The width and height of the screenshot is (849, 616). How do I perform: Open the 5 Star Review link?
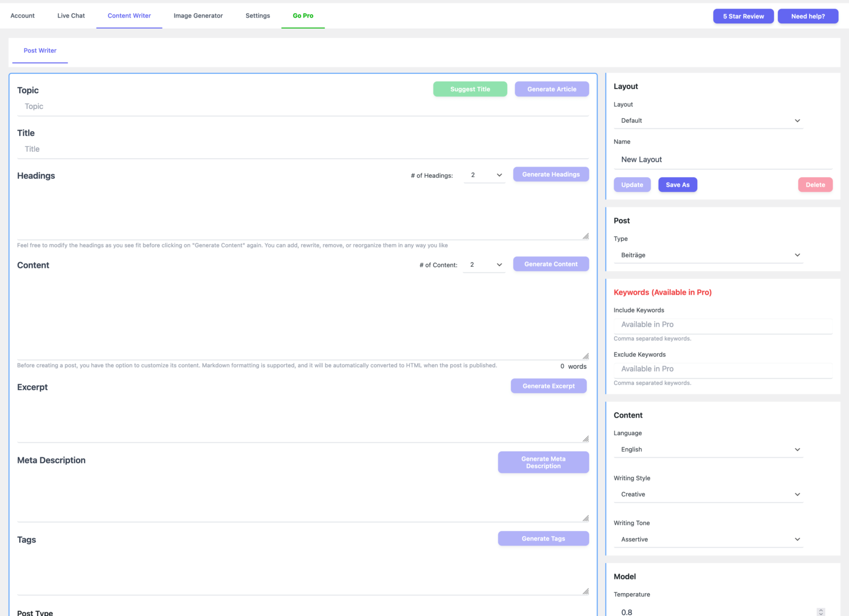tap(743, 16)
